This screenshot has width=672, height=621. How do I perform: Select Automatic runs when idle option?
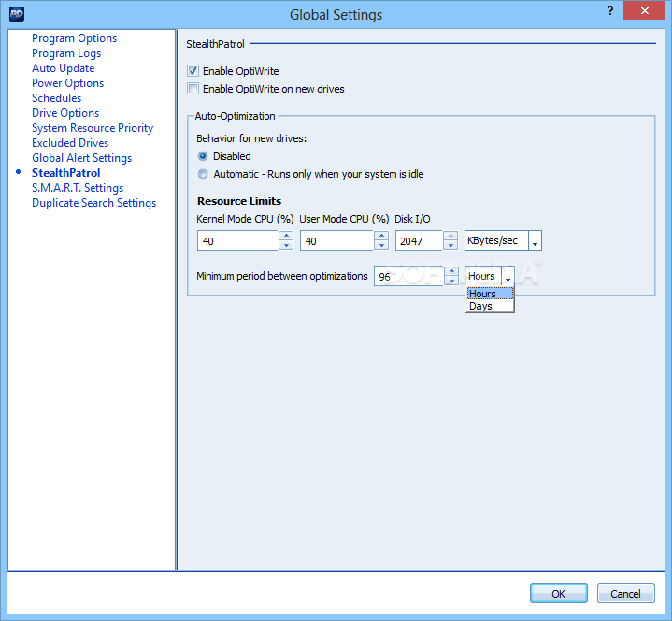click(203, 174)
